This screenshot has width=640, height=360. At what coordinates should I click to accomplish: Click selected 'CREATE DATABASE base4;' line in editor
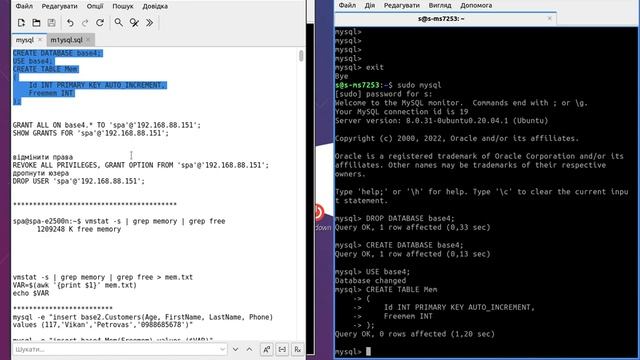(x=58, y=53)
